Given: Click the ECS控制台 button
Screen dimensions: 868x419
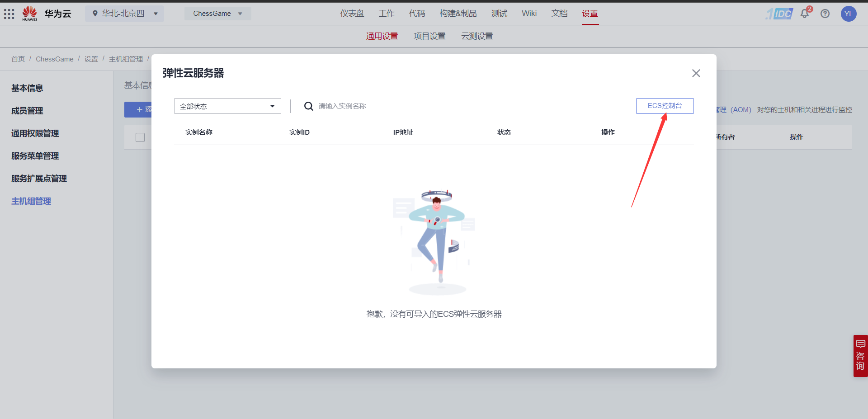Looking at the screenshot, I should coord(665,106).
